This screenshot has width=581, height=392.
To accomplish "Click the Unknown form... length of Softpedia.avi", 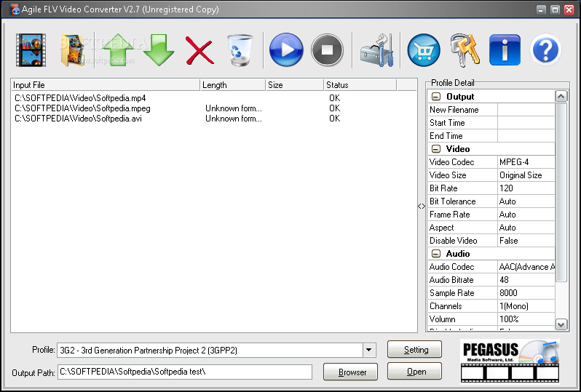I will (234, 119).
